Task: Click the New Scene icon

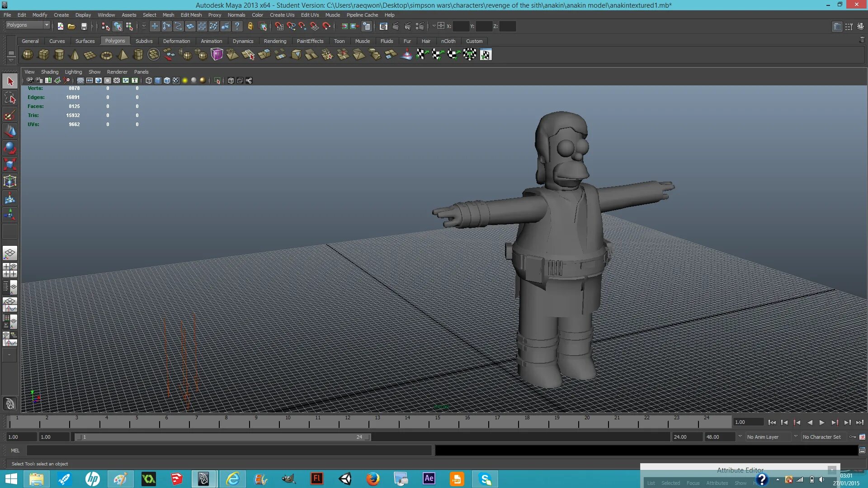Action: [x=61, y=26]
